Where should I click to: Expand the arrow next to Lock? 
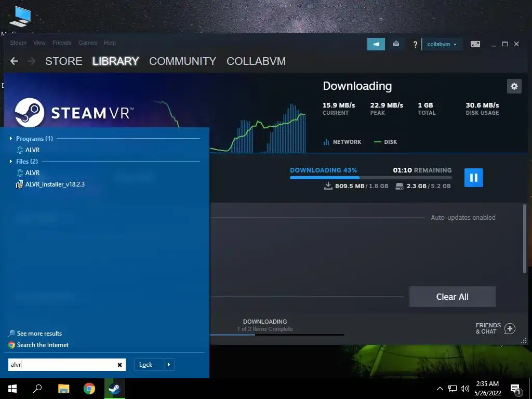coord(169,365)
